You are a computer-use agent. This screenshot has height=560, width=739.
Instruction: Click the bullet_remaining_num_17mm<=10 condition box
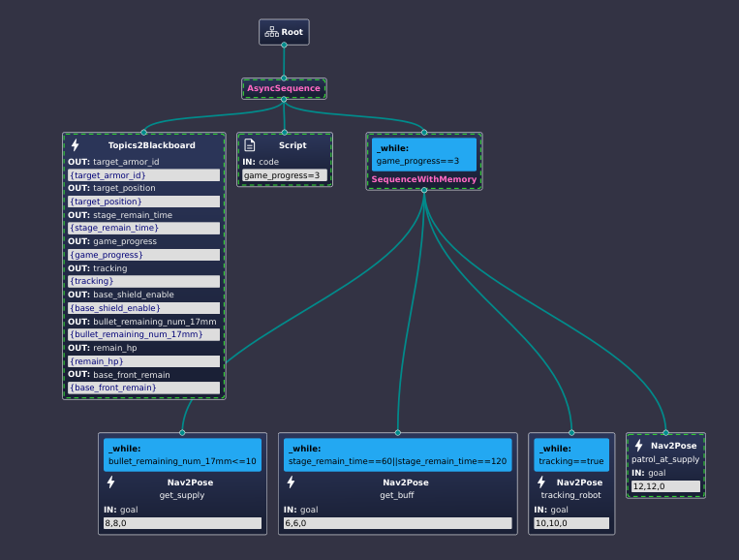tap(182, 455)
